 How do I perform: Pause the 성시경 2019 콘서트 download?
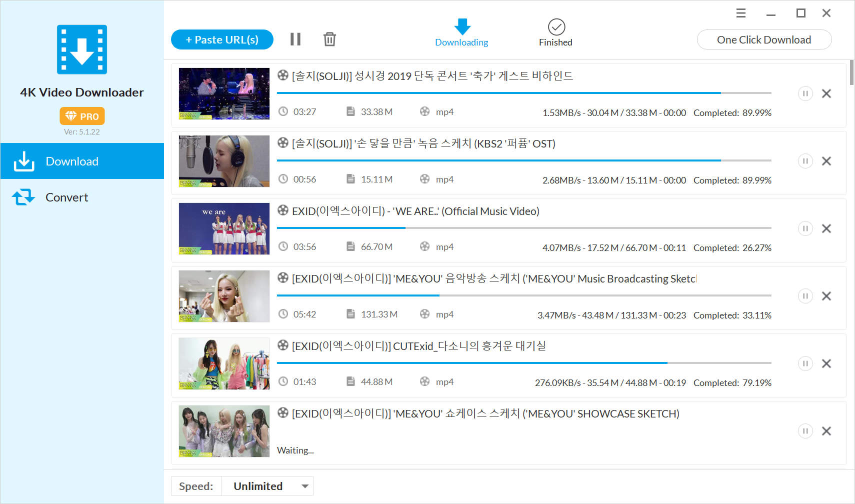click(x=805, y=93)
